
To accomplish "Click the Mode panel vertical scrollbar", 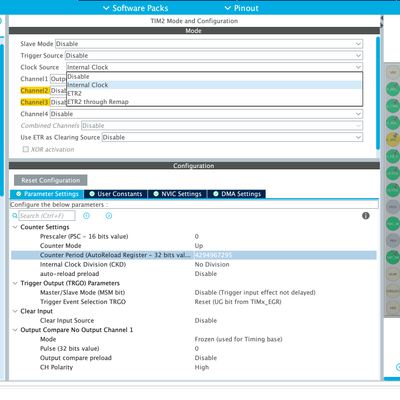I will [x=378, y=93].
